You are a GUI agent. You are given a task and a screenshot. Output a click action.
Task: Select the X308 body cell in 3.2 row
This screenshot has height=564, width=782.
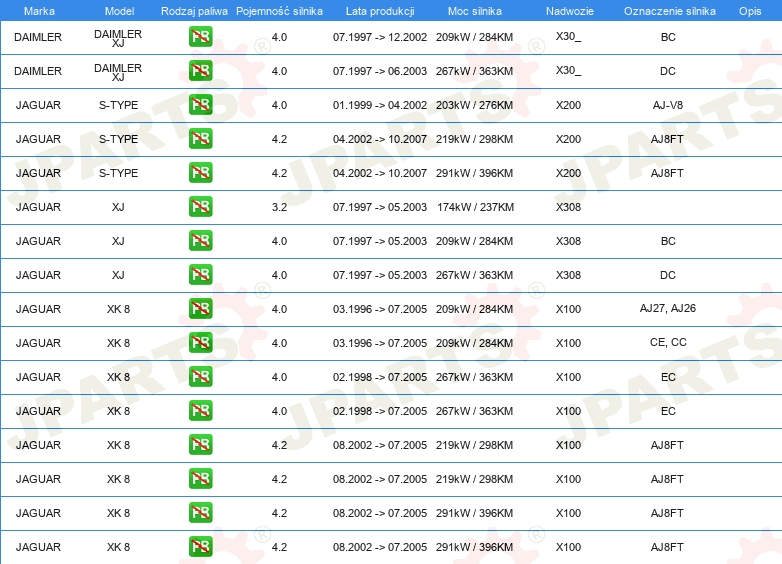(568, 207)
